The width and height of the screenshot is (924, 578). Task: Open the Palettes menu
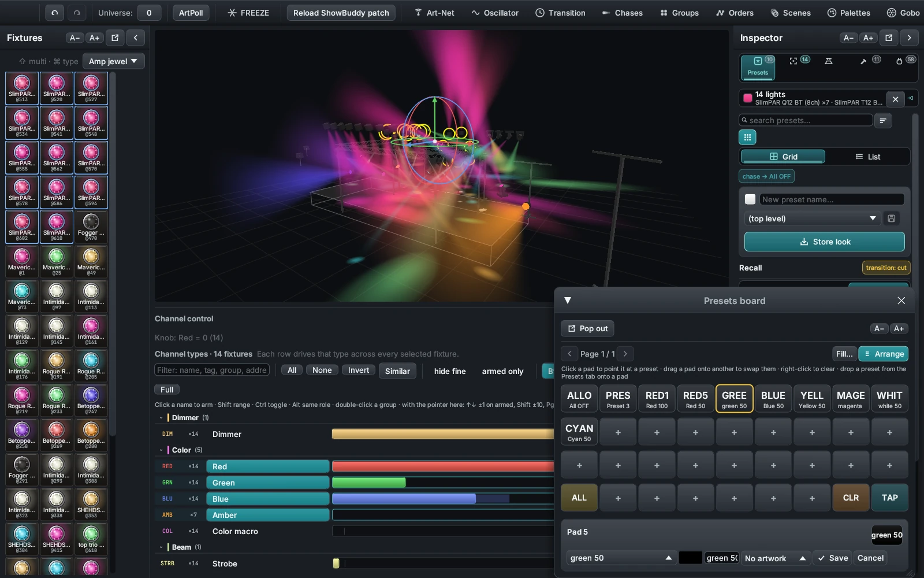tap(849, 13)
